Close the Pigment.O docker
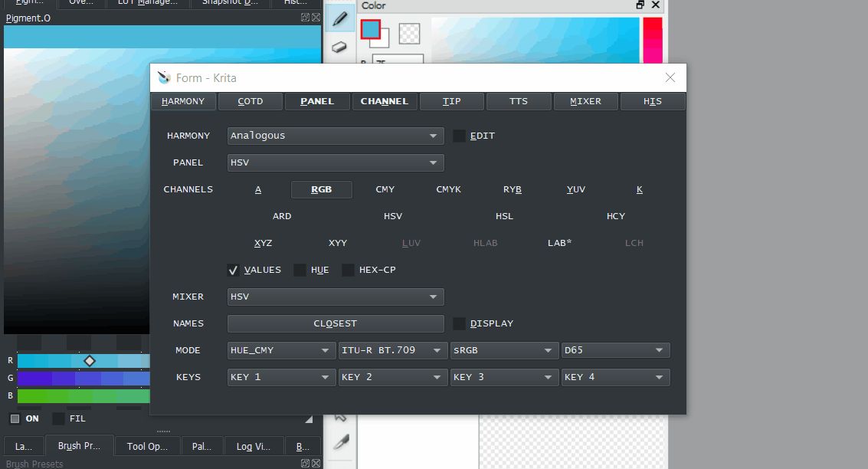 [x=316, y=17]
